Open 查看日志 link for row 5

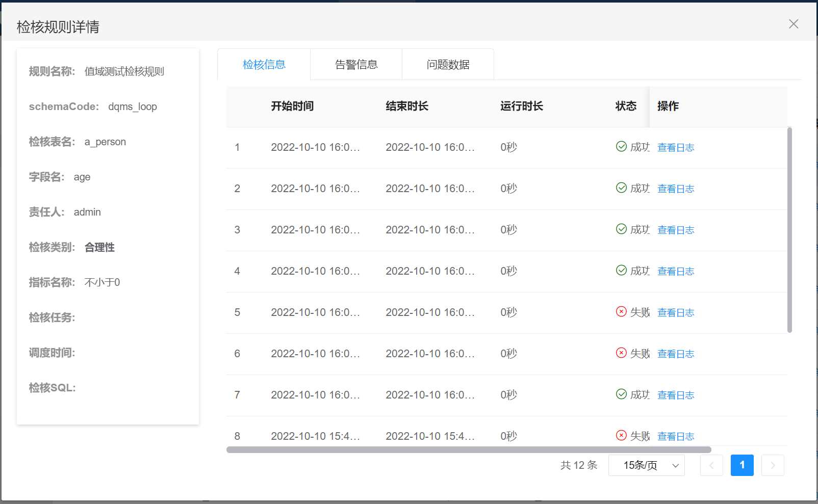[675, 312]
